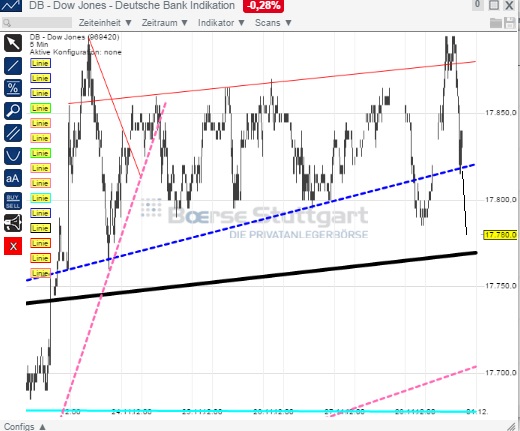Open the Zeiteinheit dropdown menu
Screen dimensions: 520x431
click(x=105, y=23)
